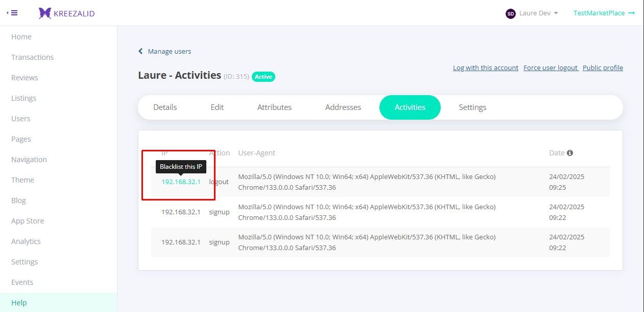Select the Activities tab
The image size is (644, 312).
coord(410,107)
